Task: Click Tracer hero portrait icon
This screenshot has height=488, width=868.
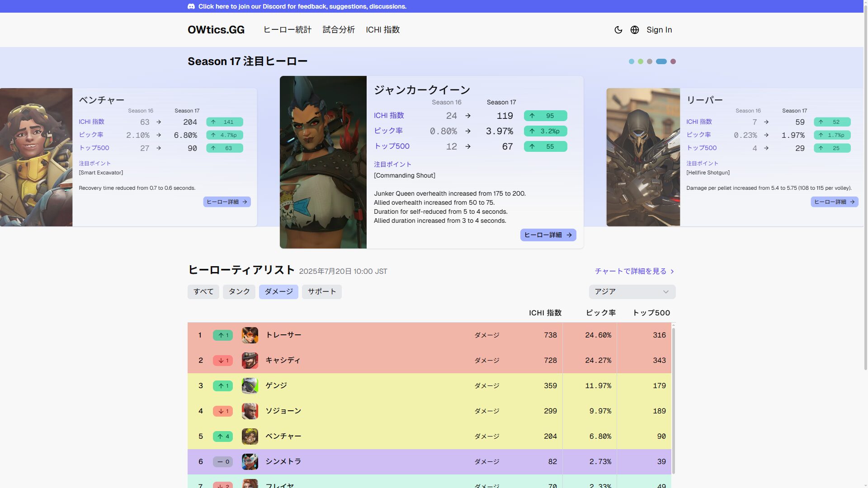Action: point(250,335)
